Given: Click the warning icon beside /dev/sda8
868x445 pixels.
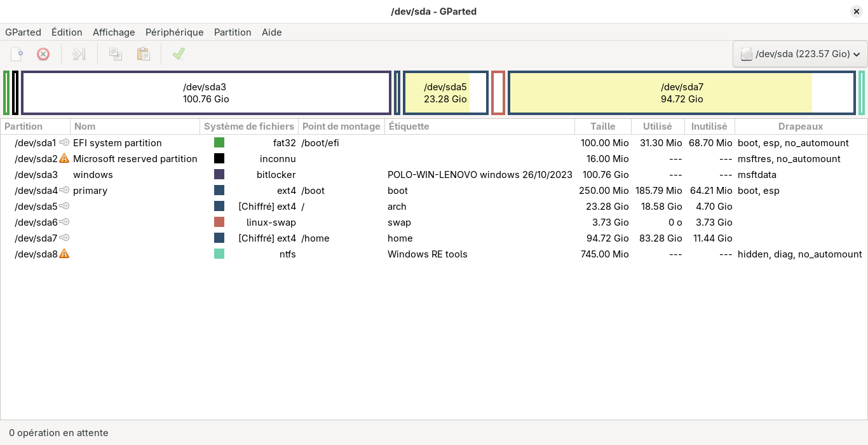Looking at the screenshot, I should click(x=64, y=254).
